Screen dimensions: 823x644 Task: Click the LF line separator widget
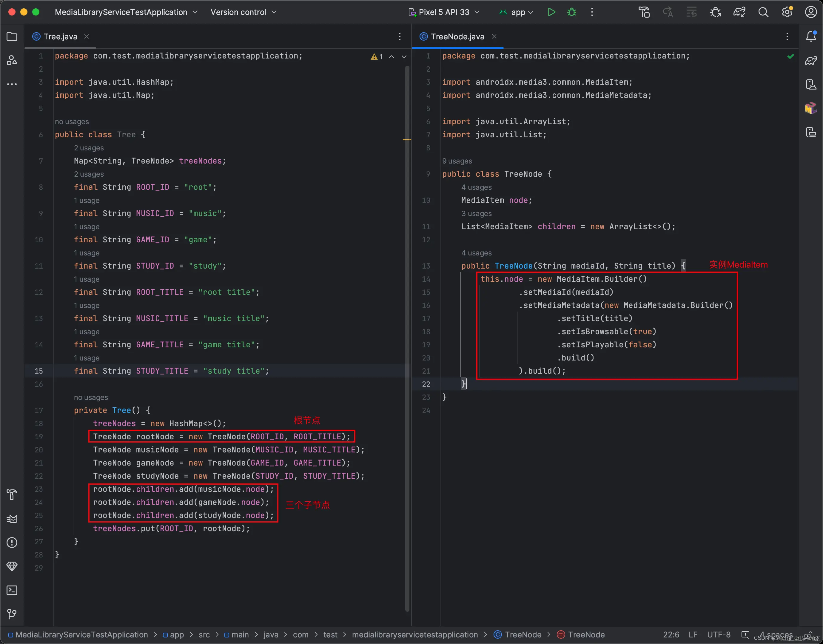click(x=693, y=634)
